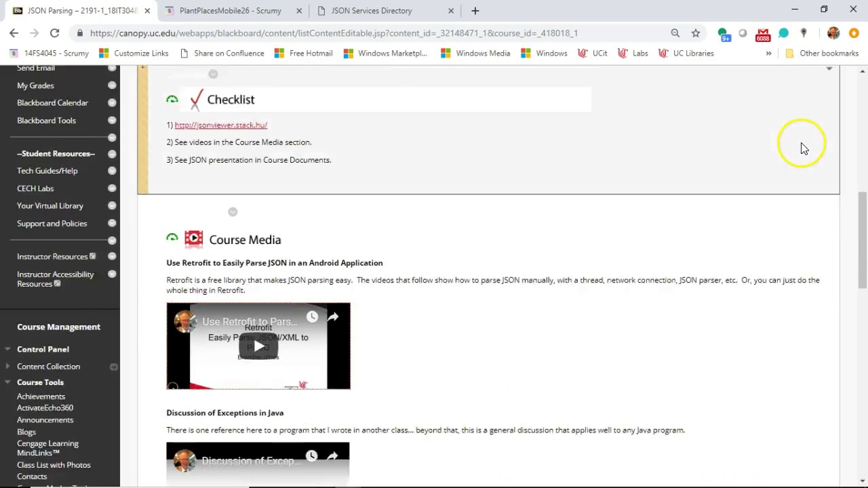Expand the Content Collection tree item
Viewport: 868px width, 488px height.
click(7, 367)
